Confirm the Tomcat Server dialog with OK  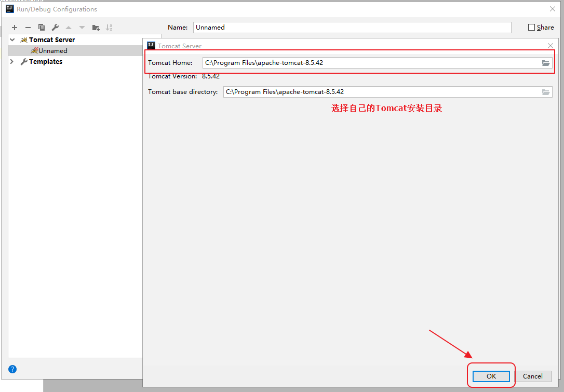pos(491,376)
